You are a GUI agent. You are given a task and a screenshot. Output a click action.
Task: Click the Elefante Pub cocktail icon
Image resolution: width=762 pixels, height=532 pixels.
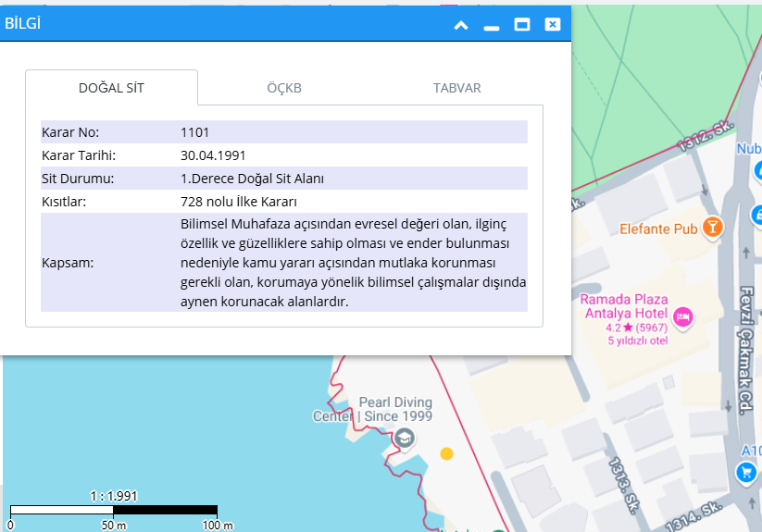click(x=712, y=227)
